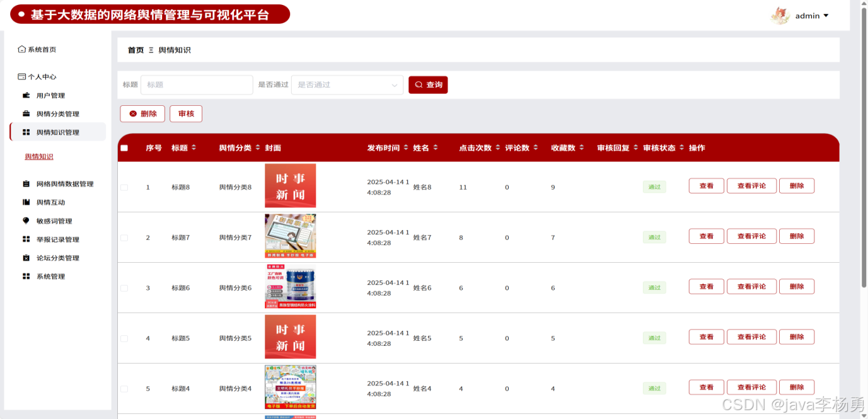The height and width of the screenshot is (419, 868).
Task: Click 查看评论 button for 标题7 row
Action: coord(751,236)
